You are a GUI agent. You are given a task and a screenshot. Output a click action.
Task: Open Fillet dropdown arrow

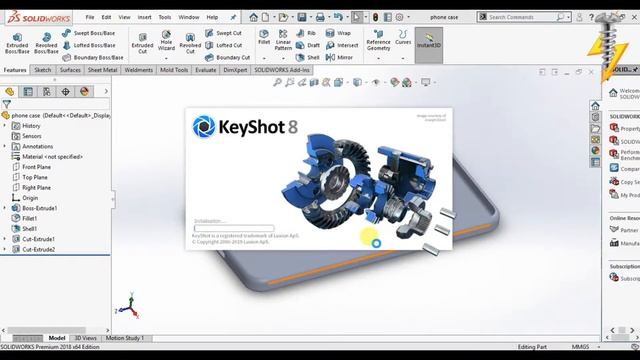264,58
